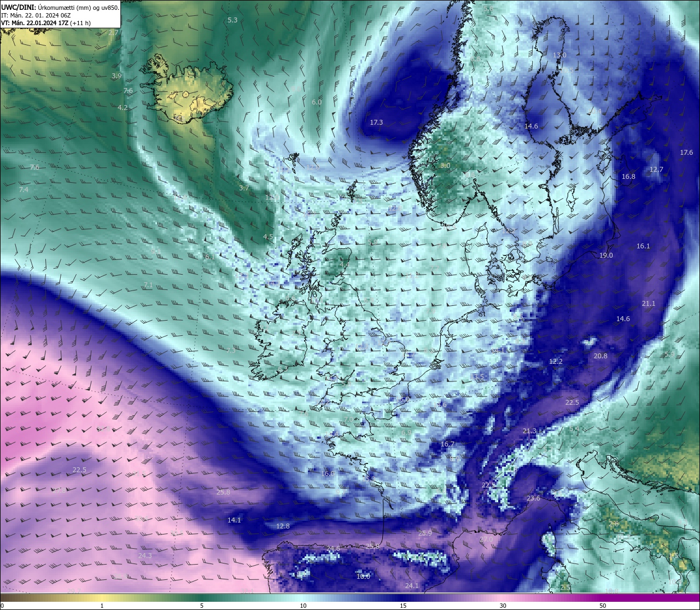Click the 24.1 value label

[412, 586]
